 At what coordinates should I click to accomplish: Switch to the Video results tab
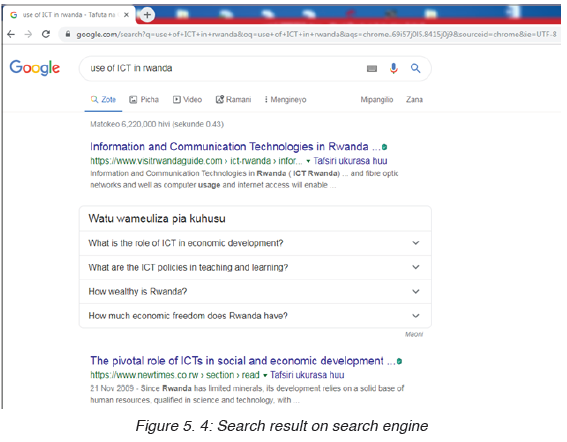pyautogui.click(x=187, y=99)
